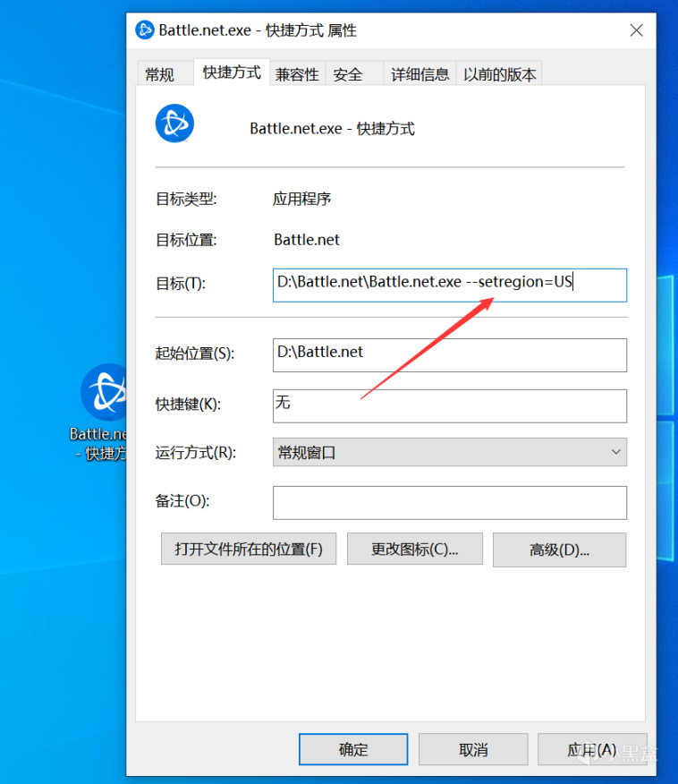Click the 'Battle.net.exe - 快捷方式' name text
Image resolution: width=678 pixels, height=784 pixels.
click(x=332, y=129)
